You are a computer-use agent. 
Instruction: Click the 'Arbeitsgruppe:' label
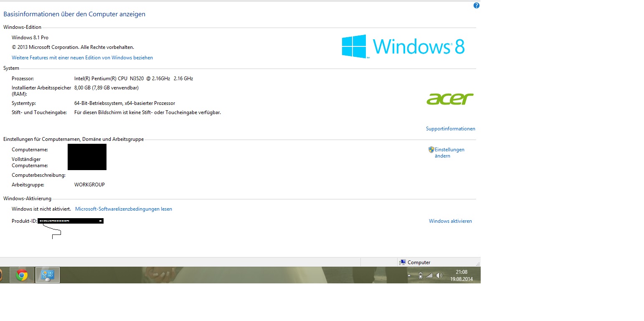pyautogui.click(x=28, y=185)
